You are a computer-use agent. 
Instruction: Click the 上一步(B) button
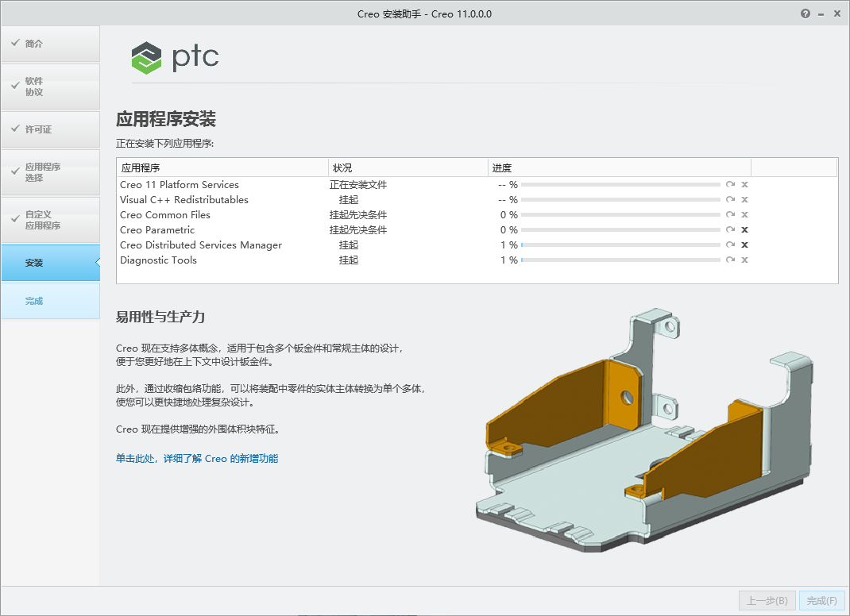pos(767,600)
